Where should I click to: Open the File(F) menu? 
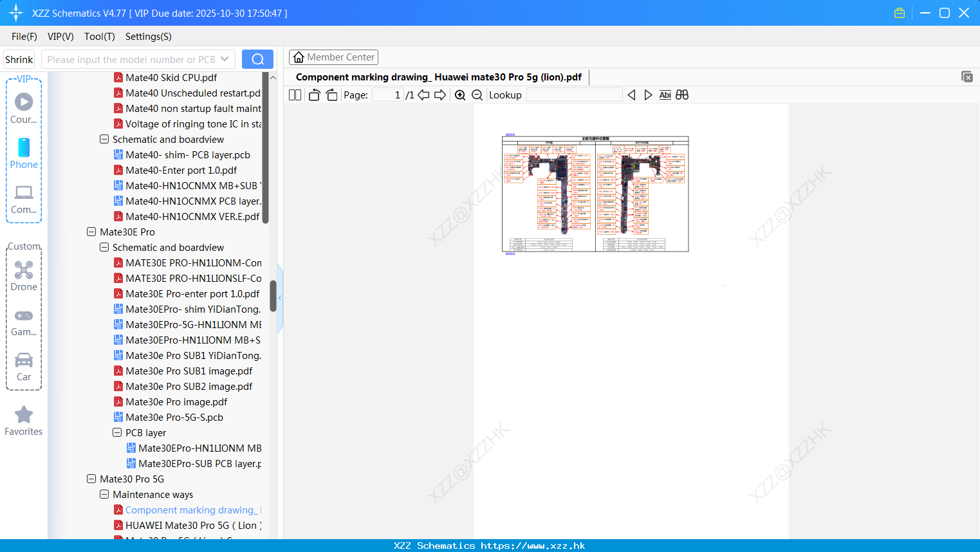click(24, 37)
